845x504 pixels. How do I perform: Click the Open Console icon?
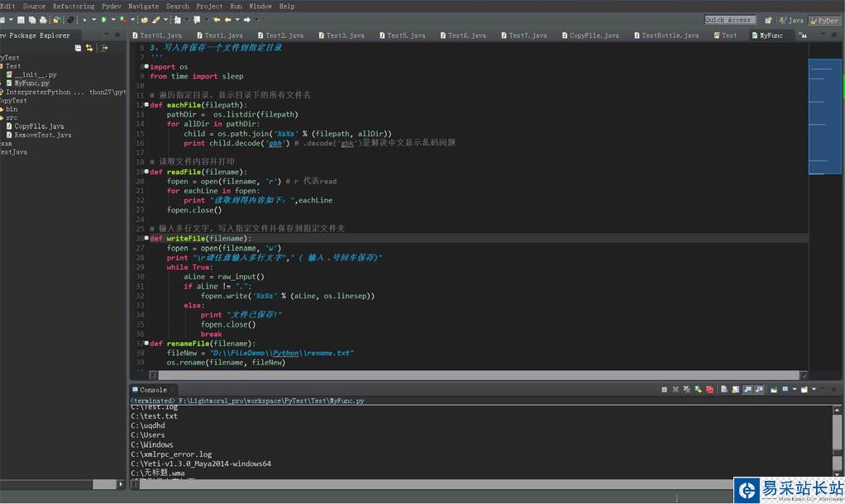coord(804,389)
